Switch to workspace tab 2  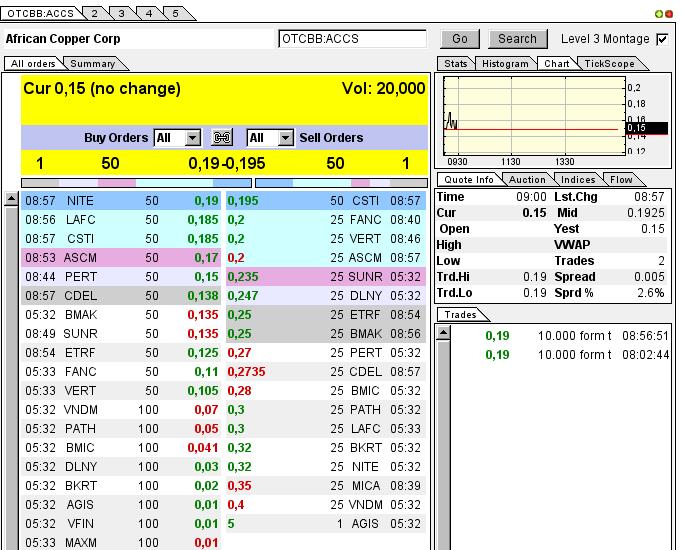point(93,13)
